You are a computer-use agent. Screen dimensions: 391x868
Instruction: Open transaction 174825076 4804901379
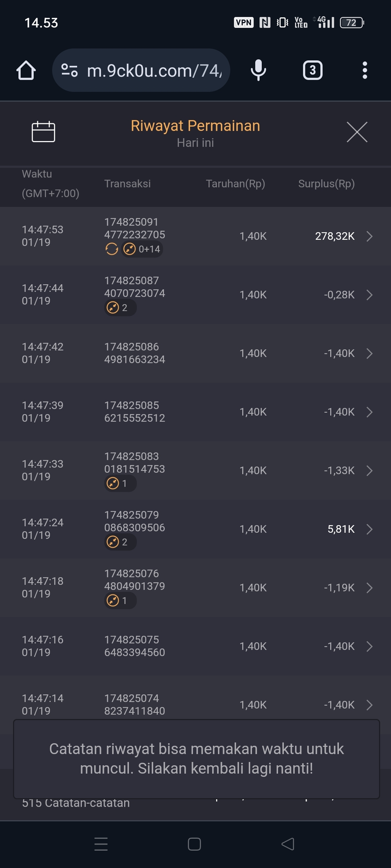pos(135,580)
